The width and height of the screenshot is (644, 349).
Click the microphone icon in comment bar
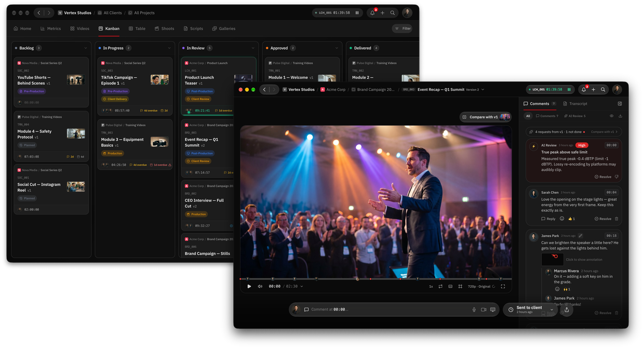point(474,310)
